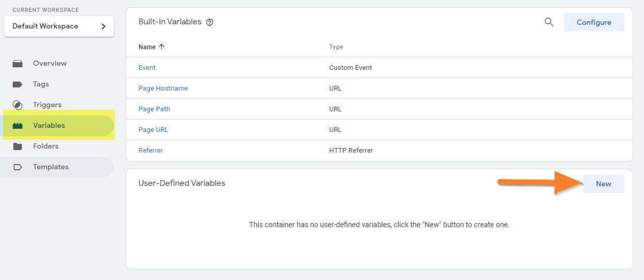Open the Event variable link
Screen dimensions: 644x280
point(147,68)
